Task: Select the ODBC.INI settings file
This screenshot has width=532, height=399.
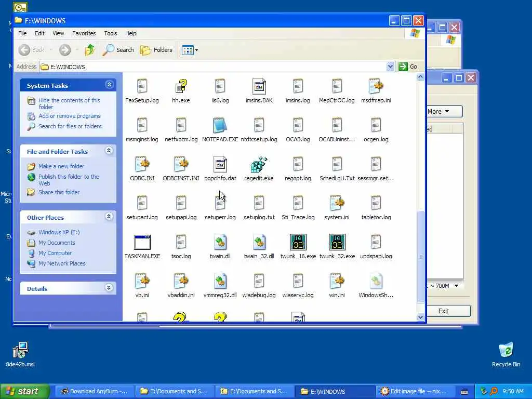Action: (142, 164)
